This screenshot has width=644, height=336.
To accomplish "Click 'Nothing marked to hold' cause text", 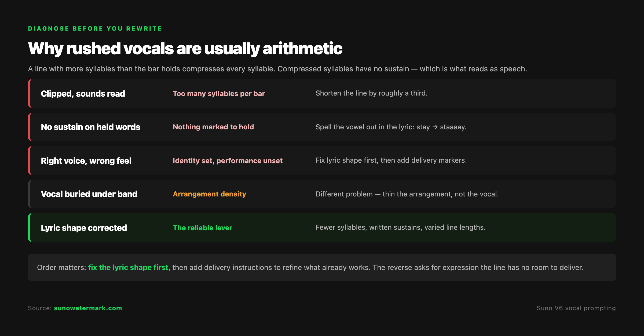I will [x=213, y=127].
